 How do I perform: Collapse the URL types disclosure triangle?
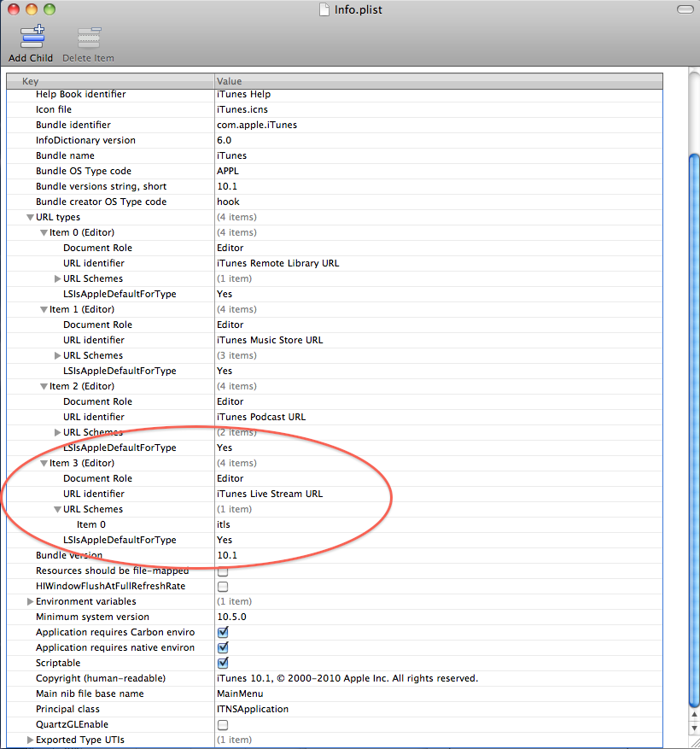pos(30,217)
